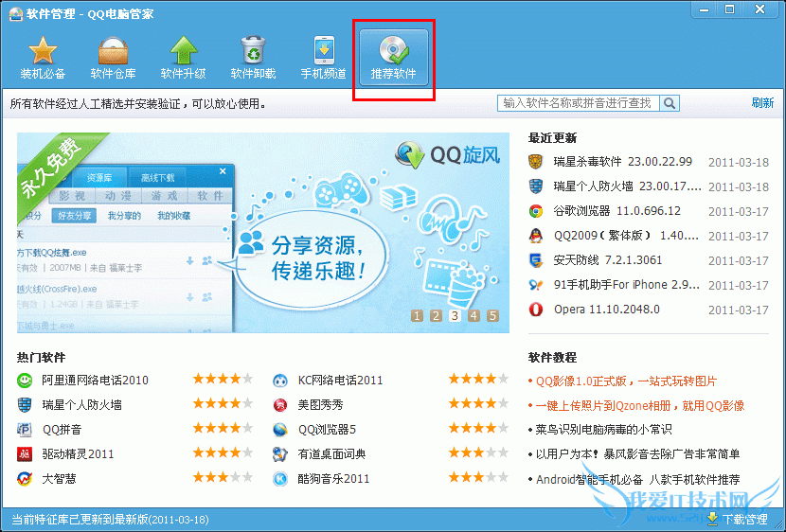Show banner slide 5
Image resolution: width=786 pixels, height=532 pixels.
[492, 315]
